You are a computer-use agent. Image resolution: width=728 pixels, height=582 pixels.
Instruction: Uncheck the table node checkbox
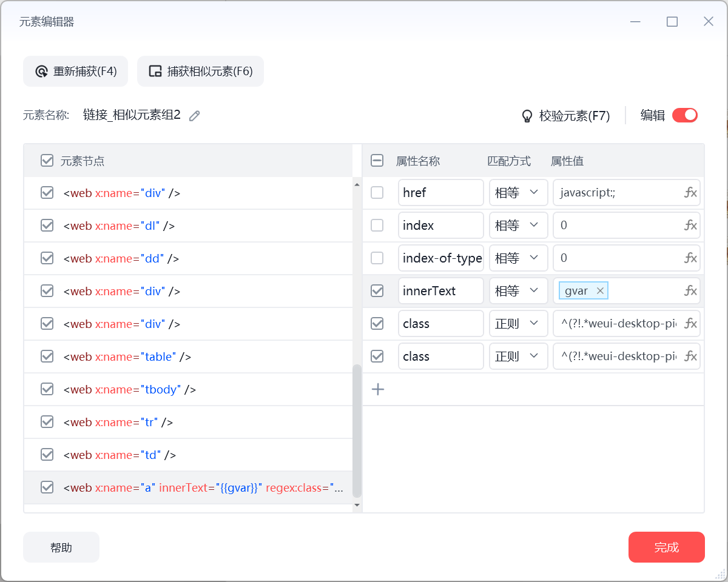tap(47, 356)
